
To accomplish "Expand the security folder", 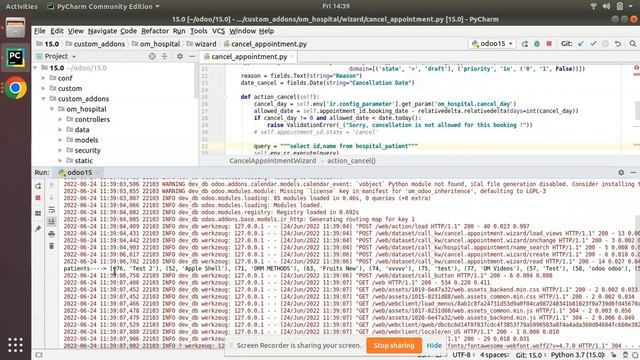I will coord(60,150).
